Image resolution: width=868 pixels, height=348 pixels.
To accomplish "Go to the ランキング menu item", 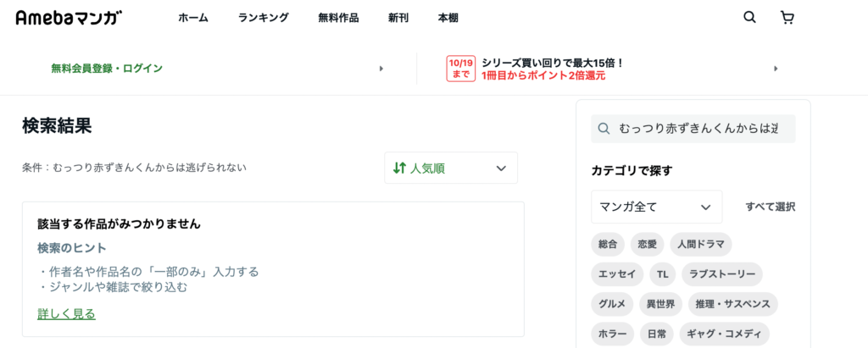I will pos(264,18).
